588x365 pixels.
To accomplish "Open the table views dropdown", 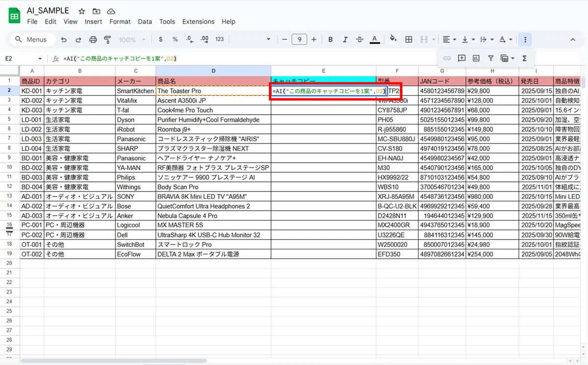I will coord(508,58).
